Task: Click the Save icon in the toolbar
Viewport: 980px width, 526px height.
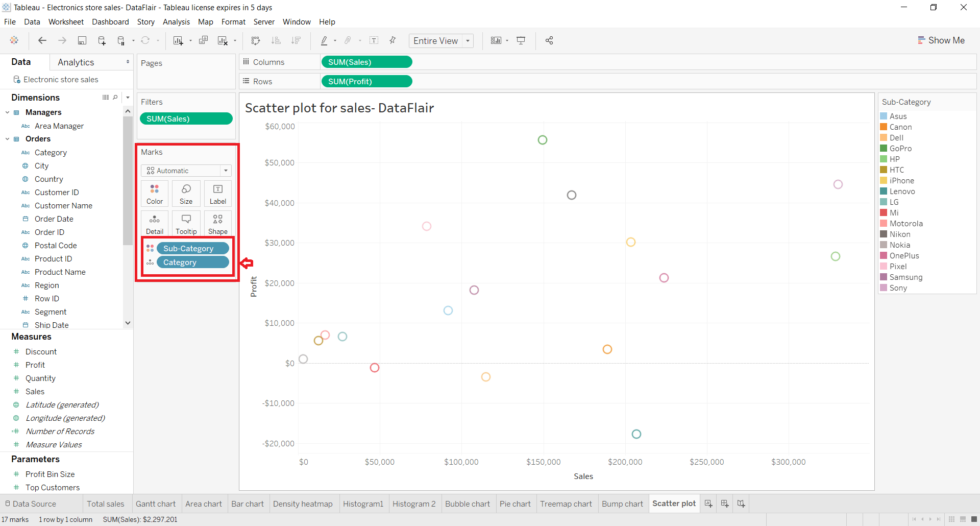Action: click(x=82, y=40)
